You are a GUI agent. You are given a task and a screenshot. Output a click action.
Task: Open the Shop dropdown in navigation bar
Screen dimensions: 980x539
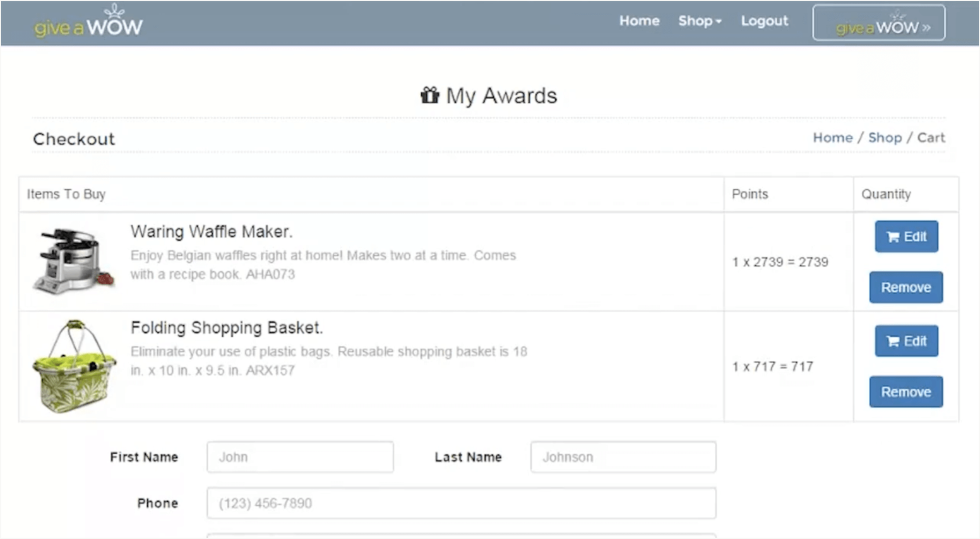click(x=700, y=21)
